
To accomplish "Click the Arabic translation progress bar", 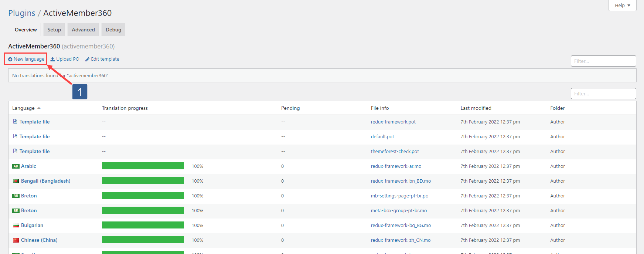I will coord(143,166).
